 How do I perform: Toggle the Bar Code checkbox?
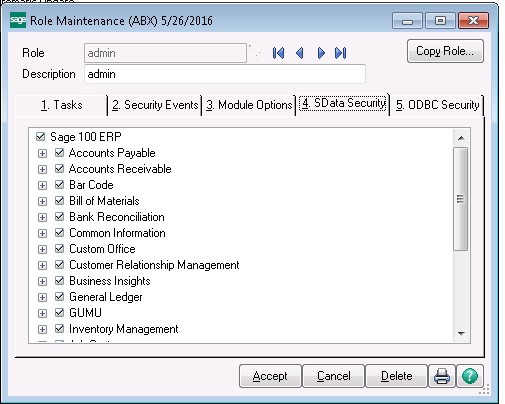point(59,185)
